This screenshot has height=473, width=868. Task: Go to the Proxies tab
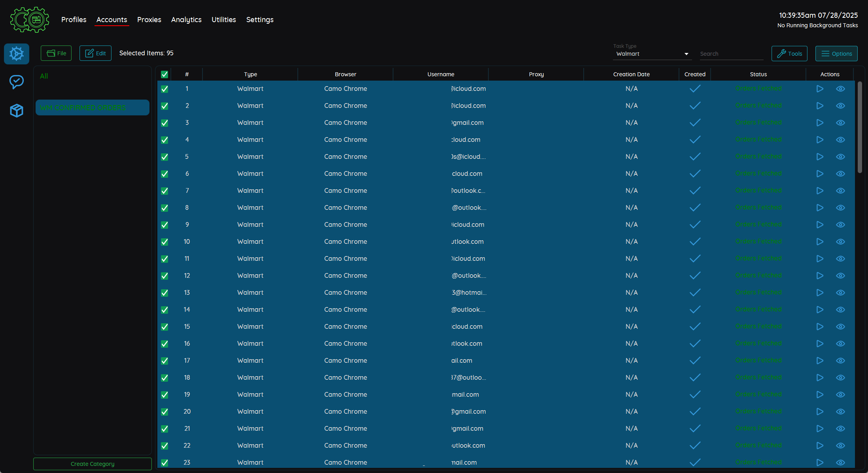point(149,20)
